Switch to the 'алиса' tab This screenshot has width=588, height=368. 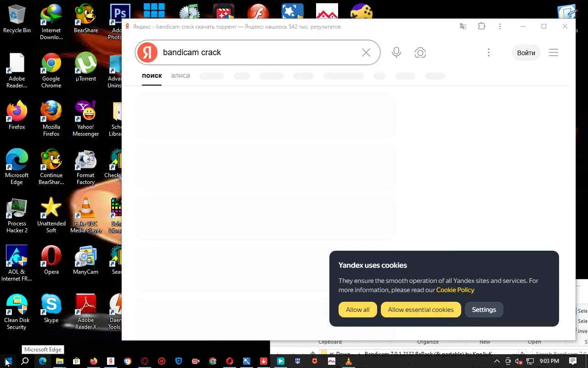(181, 75)
